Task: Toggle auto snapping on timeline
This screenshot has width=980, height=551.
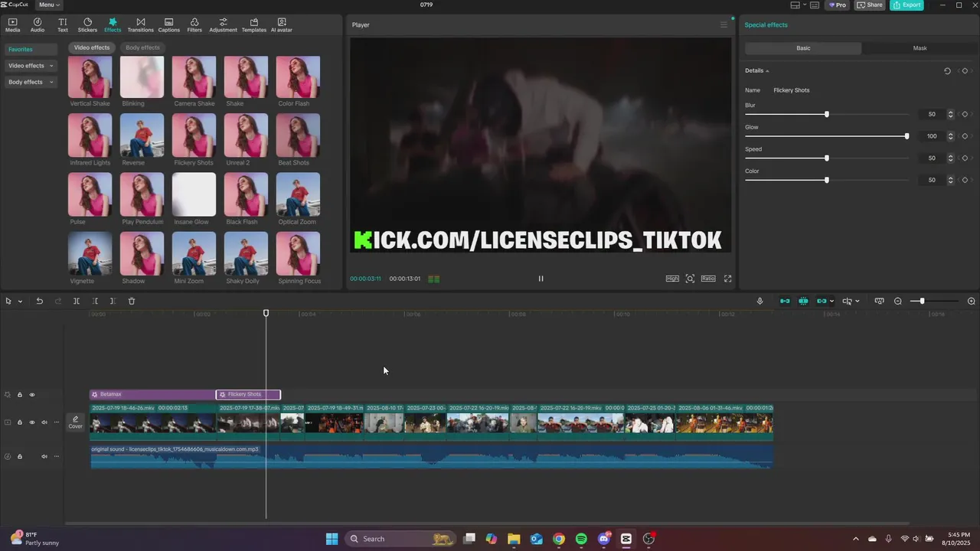Action: pos(803,301)
